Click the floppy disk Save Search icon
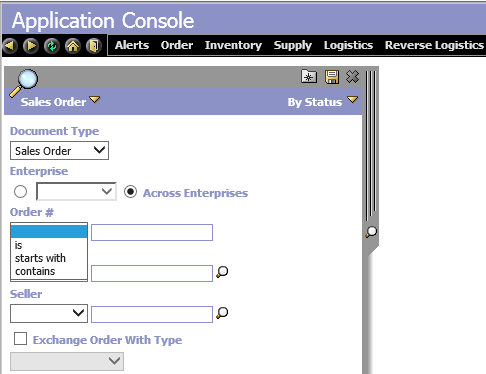Viewport: 486px width, 374px height. point(332,77)
